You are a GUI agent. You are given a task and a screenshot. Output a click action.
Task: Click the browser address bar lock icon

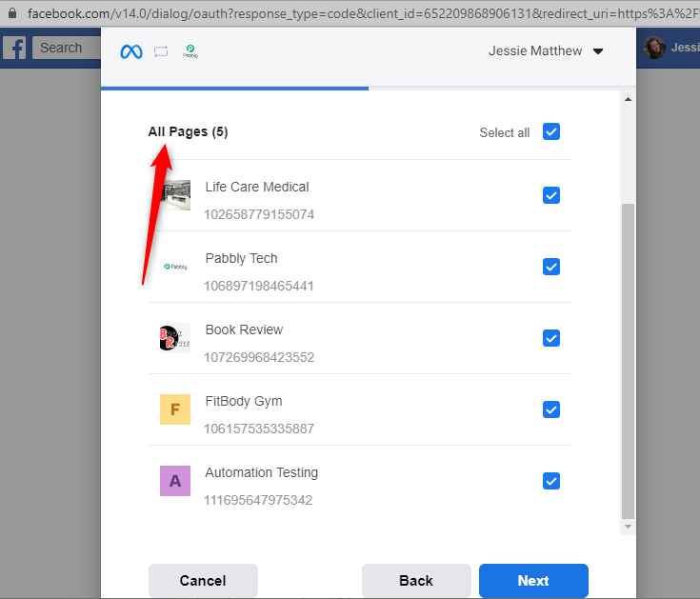click(x=12, y=13)
